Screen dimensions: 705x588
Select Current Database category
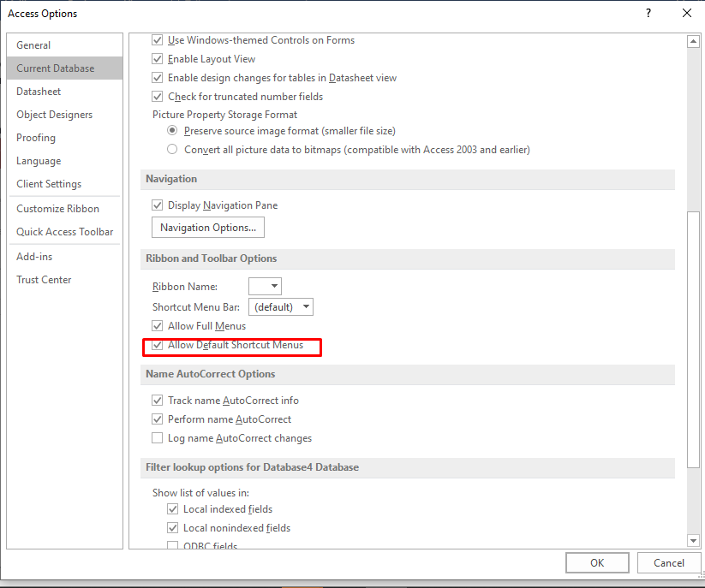point(65,68)
